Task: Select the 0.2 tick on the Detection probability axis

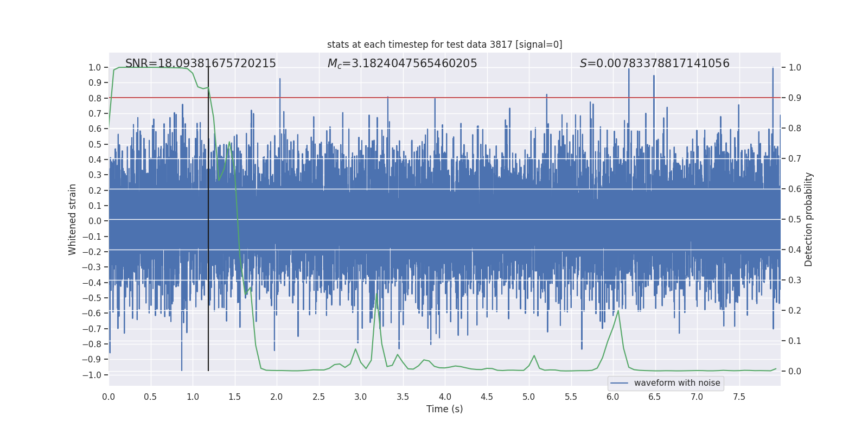Action: [795, 311]
